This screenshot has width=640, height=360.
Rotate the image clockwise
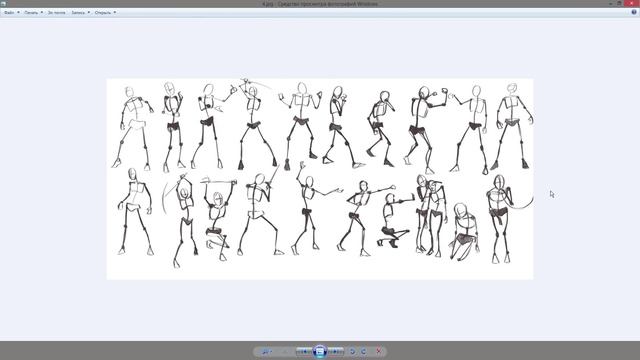(363, 351)
